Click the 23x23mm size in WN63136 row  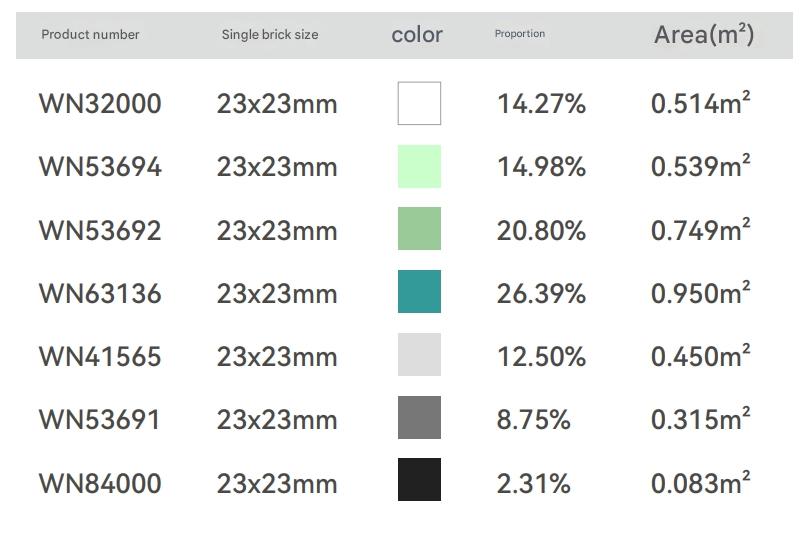click(x=277, y=294)
